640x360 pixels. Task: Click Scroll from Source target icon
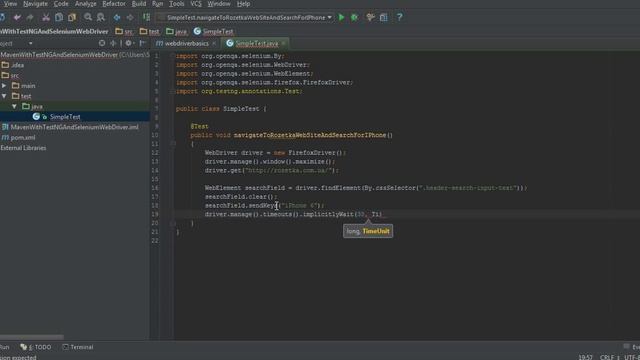pos(102,43)
